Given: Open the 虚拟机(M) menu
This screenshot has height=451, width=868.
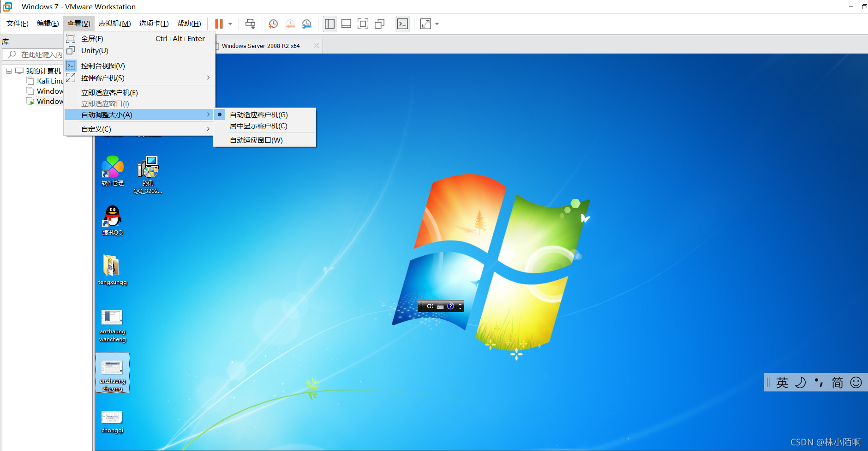Looking at the screenshot, I should (x=115, y=24).
